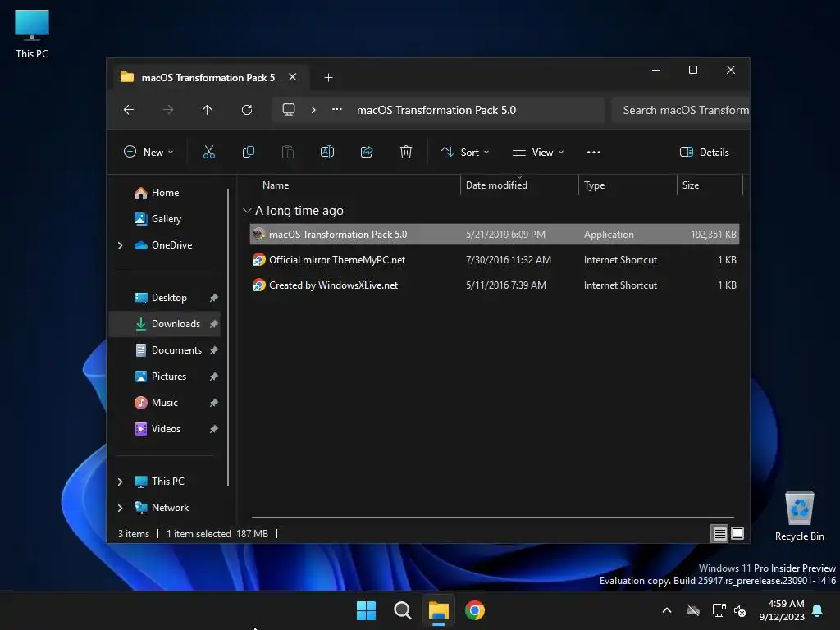This screenshot has height=630, width=840.
Task: Open Downloads in navigation pane
Action: coord(165,324)
